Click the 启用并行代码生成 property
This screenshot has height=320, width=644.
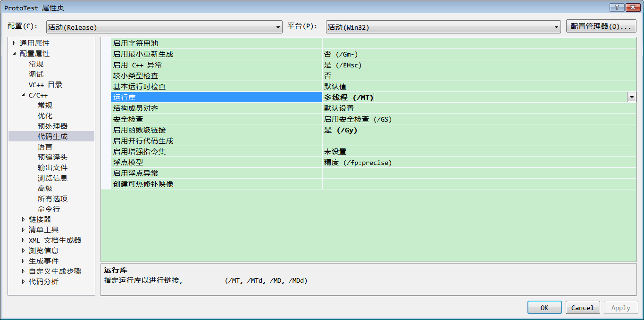217,141
